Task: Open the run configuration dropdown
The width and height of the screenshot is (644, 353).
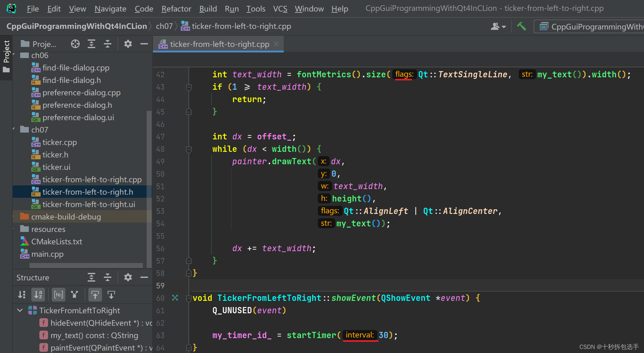Action: 589,27
